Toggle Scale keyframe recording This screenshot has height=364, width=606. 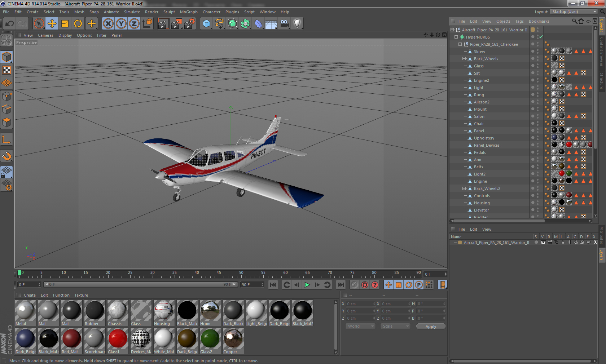399,285
